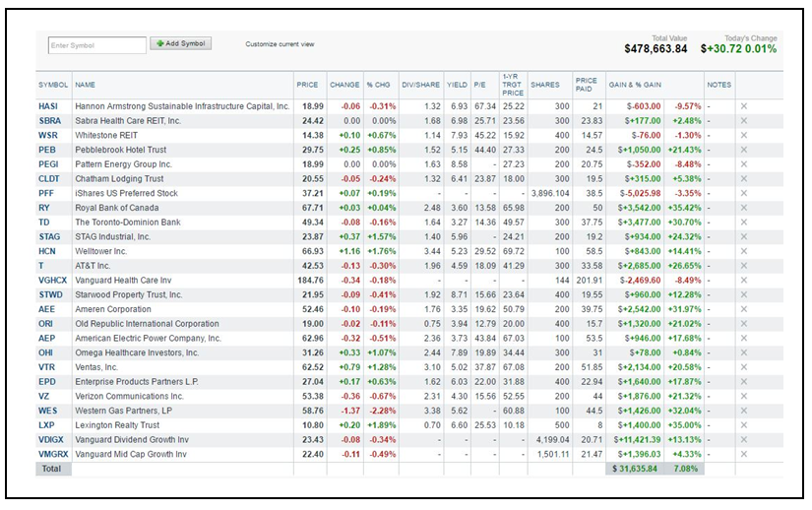Open the VGHCX symbol link
Image resolution: width=812 pixels, height=510 pixels.
point(53,281)
